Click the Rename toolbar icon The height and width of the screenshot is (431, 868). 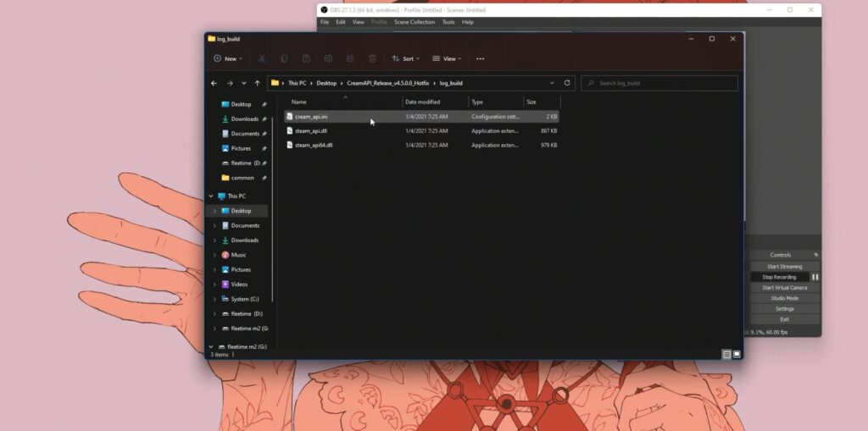(328, 58)
